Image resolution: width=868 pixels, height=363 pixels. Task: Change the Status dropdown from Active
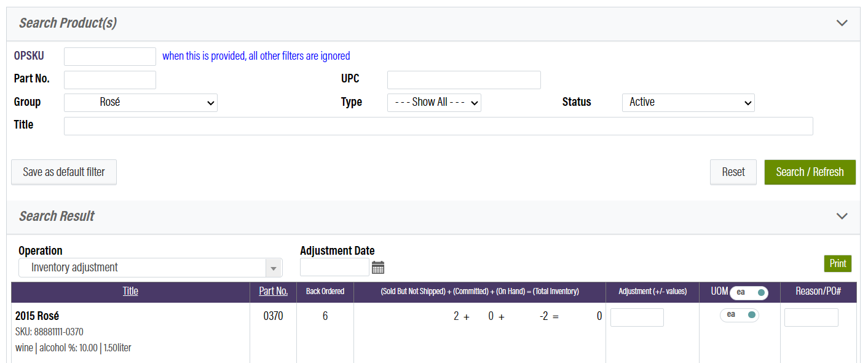click(688, 103)
